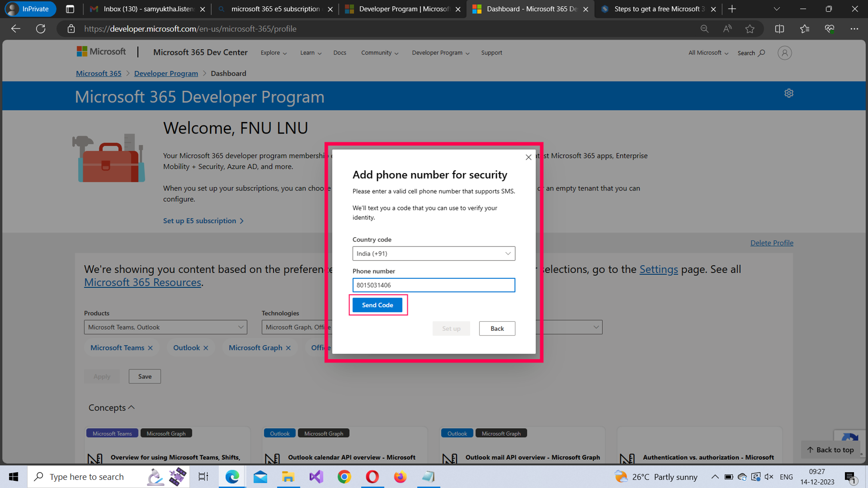Open the tab search chevron
Image resolution: width=868 pixels, height=488 pixels.
pos(776,9)
